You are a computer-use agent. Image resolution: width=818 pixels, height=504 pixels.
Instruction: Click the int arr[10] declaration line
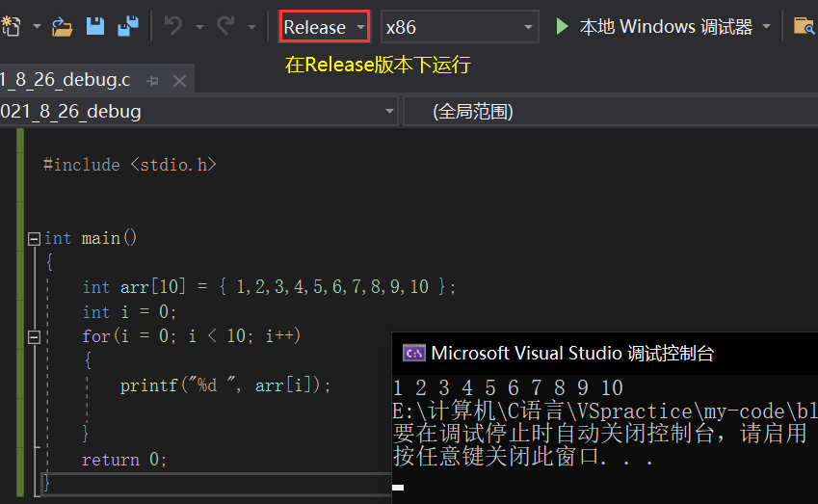(x=269, y=287)
